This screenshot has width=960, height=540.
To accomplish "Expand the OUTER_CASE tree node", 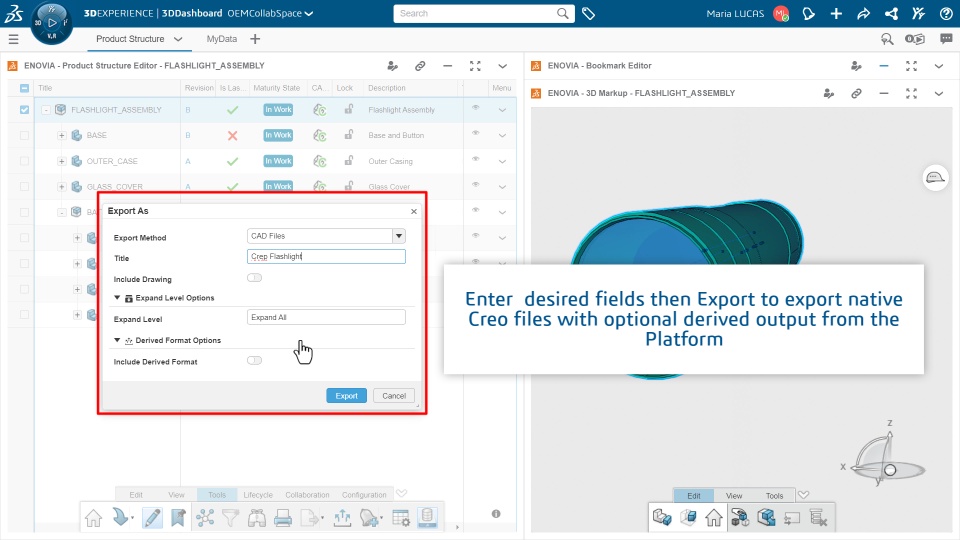I will point(62,161).
